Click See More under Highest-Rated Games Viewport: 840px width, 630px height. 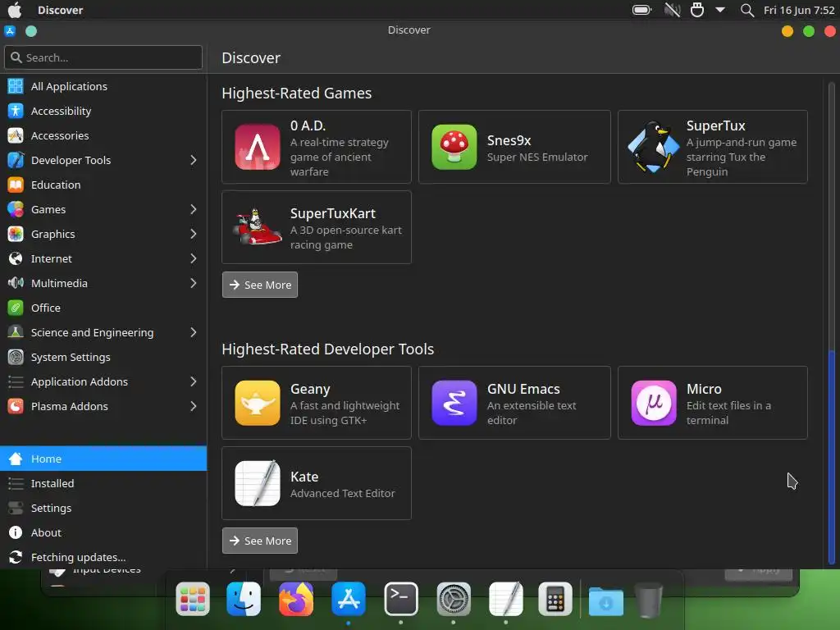point(260,285)
